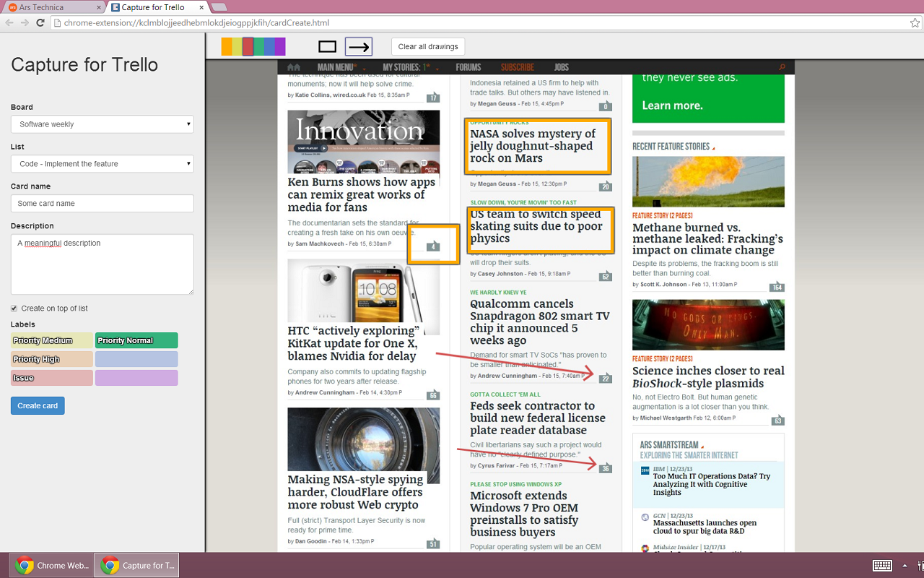Open the 51 comments bubble under Dan Goodin
This screenshot has height=578, width=924.
point(433,543)
